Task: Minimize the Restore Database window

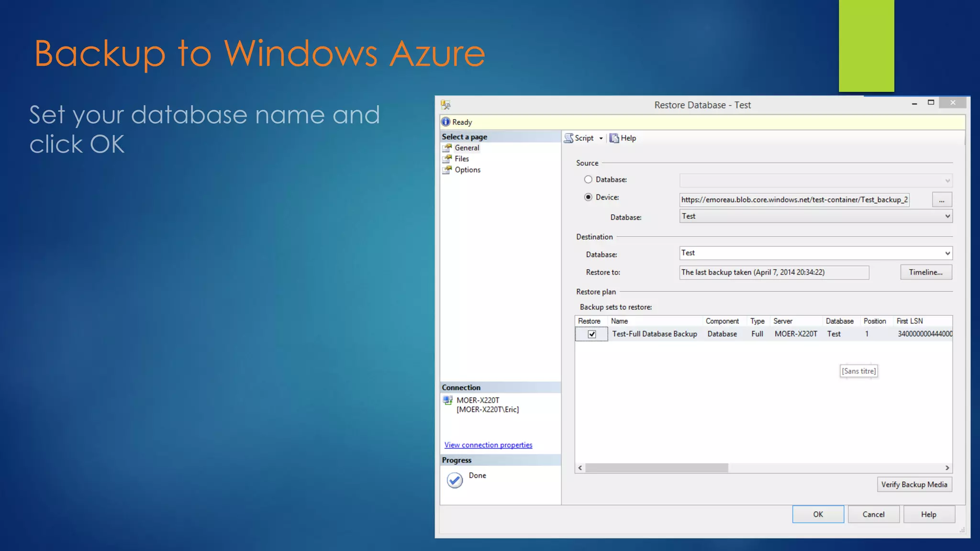Action: click(x=914, y=103)
